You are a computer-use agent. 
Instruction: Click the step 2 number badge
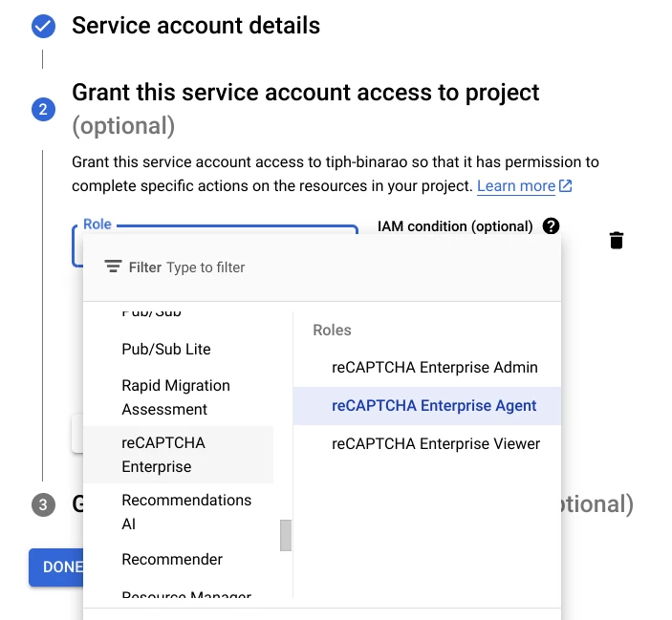click(43, 109)
